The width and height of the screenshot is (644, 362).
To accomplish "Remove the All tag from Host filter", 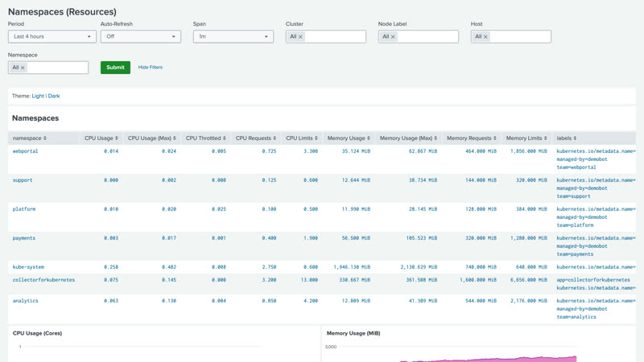I will (485, 37).
